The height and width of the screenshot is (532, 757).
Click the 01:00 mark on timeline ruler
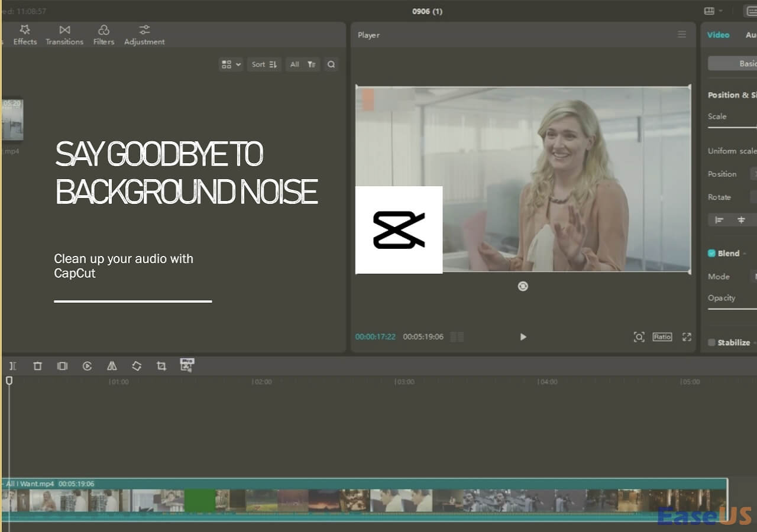(x=118, y=382)
